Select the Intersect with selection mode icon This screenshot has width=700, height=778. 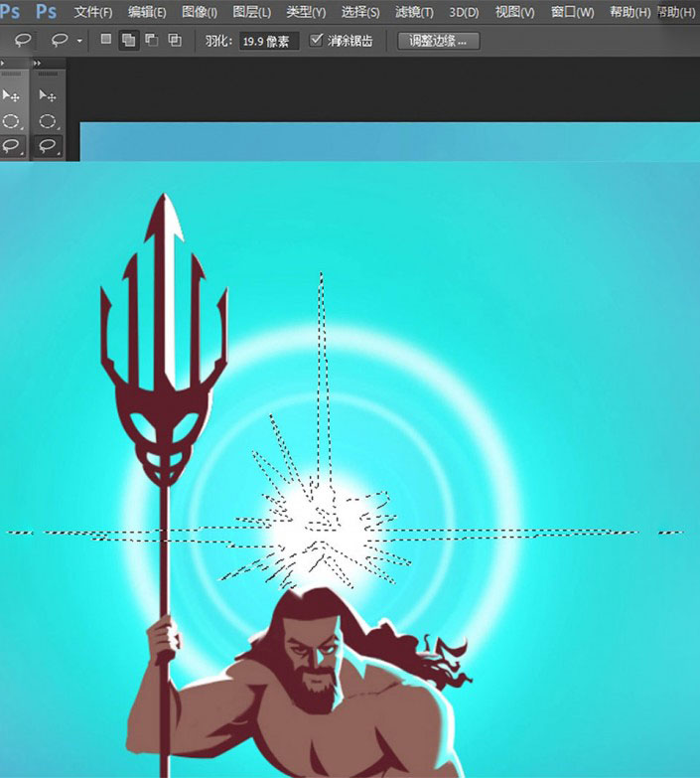click(175, 40)
